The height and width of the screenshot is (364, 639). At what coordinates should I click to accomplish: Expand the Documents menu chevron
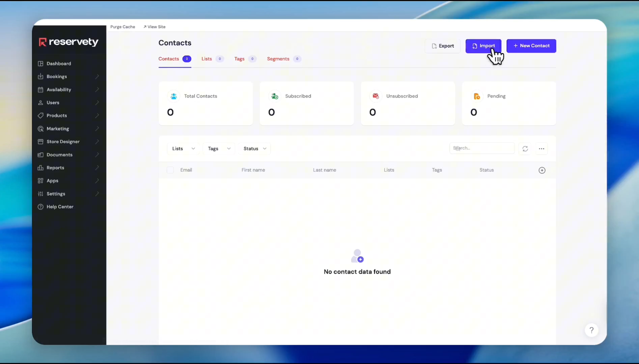click(x=97, y=155)
